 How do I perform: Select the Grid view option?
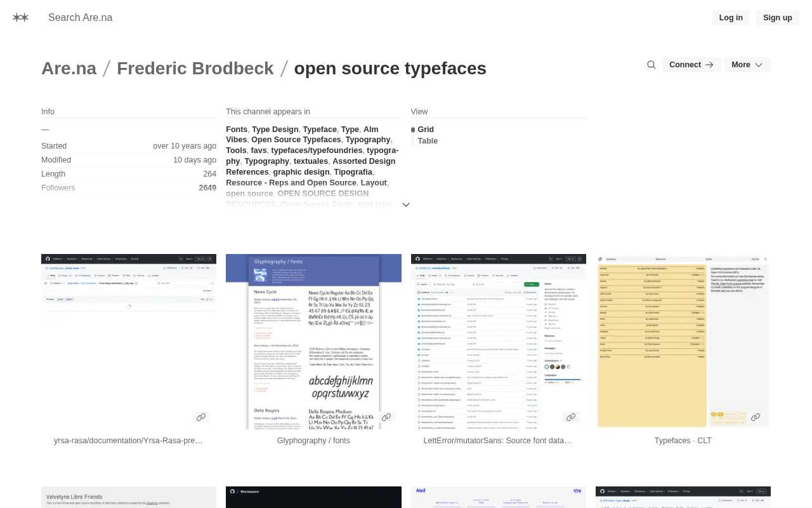point(425,130)
